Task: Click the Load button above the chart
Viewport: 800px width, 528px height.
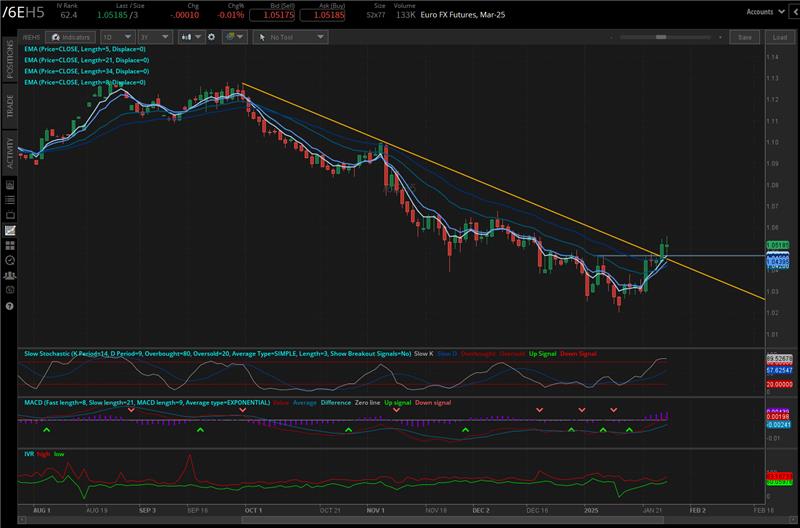Action: (x=780, y=37)
